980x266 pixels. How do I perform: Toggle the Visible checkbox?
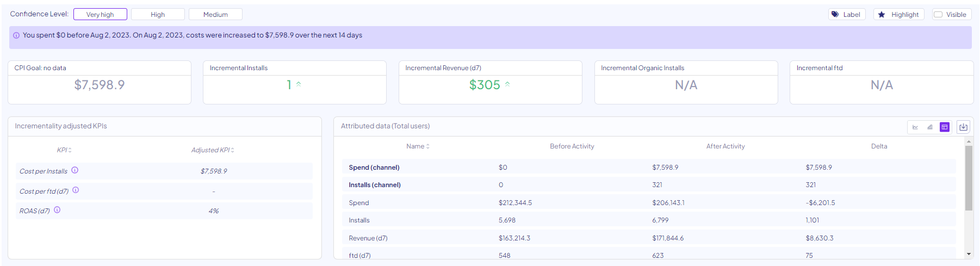(938, 15)
